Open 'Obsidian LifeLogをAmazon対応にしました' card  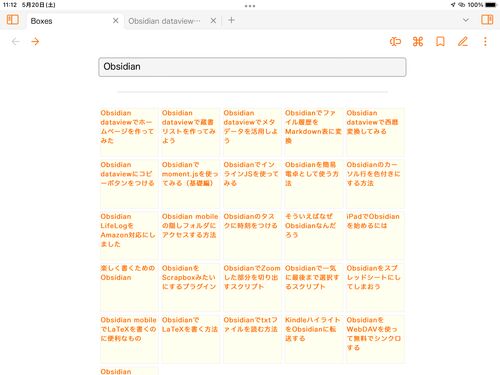click(129, 235)
